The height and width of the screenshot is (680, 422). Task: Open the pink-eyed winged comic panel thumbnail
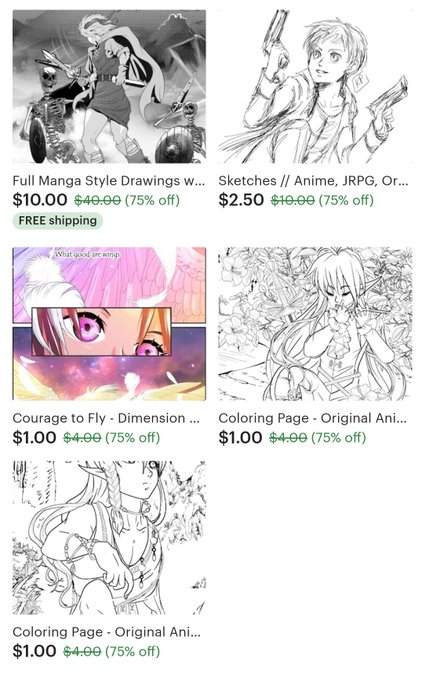[x=109, y=324]
